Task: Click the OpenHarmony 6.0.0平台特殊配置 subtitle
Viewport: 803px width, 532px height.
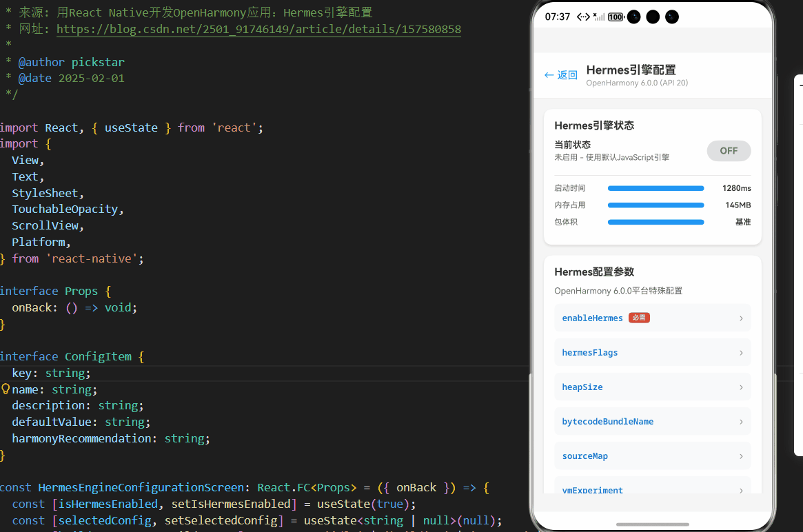Action: tap(618, 291)
